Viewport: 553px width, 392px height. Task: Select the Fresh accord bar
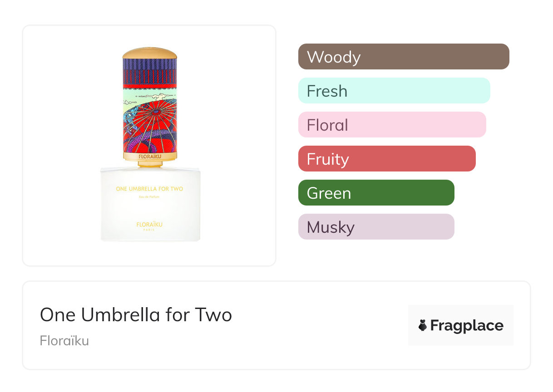pos(394,91)
